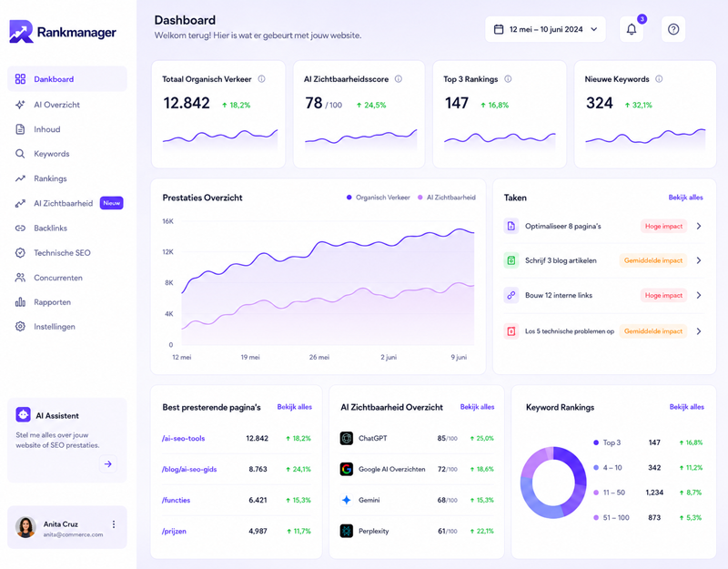728x569 pixels.
Task: Click the 4 – 10 legend color dot
Action: coord(596,467)
